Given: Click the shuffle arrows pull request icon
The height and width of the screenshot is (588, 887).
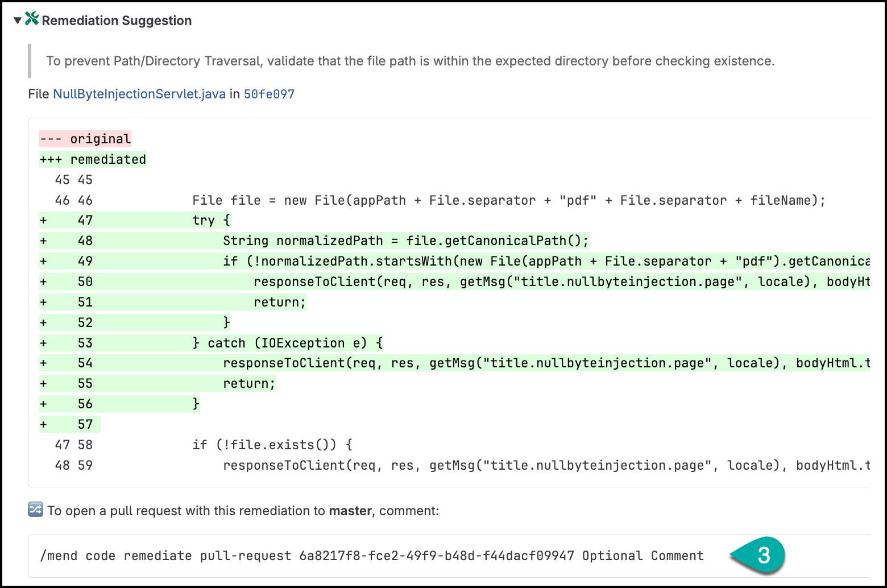Looking at the screenshot, I should [35, 510].
